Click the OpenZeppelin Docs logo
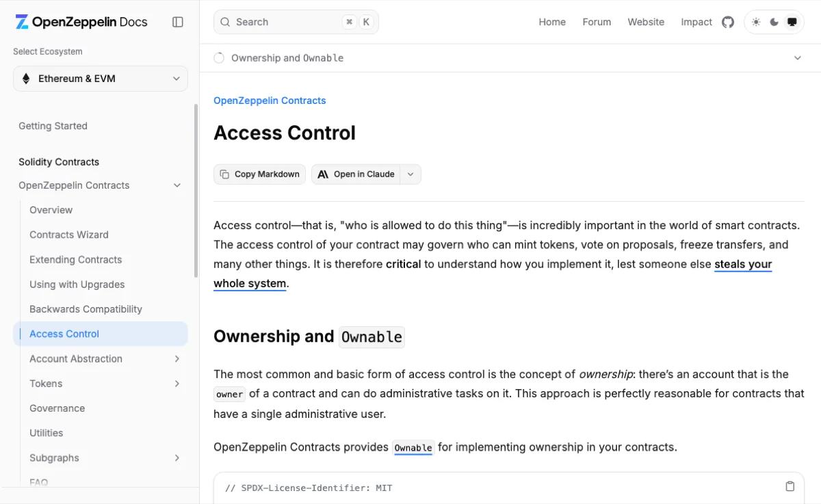The image size is (821, 504). 81,22
